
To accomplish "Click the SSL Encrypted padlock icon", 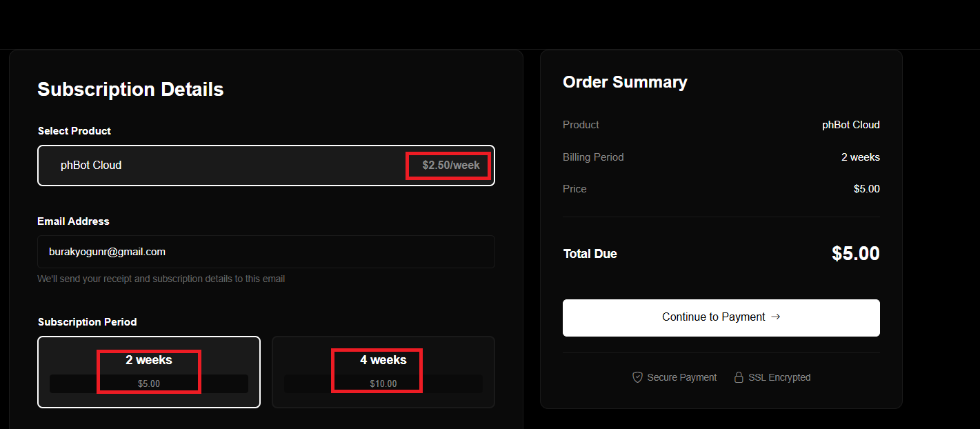I will (x=739, y=377).
